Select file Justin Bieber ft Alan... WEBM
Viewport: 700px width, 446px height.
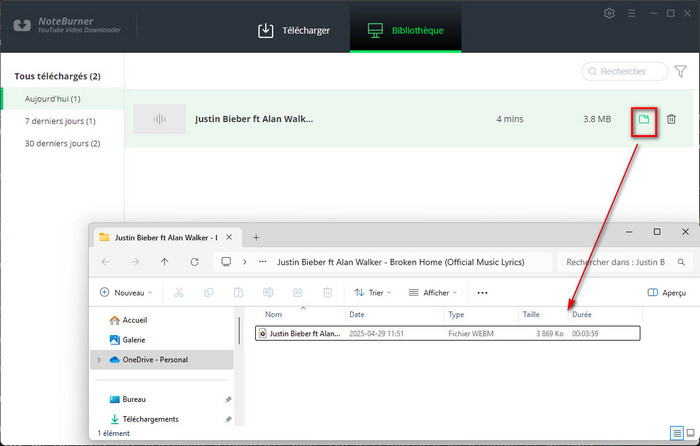pos(448,333)
